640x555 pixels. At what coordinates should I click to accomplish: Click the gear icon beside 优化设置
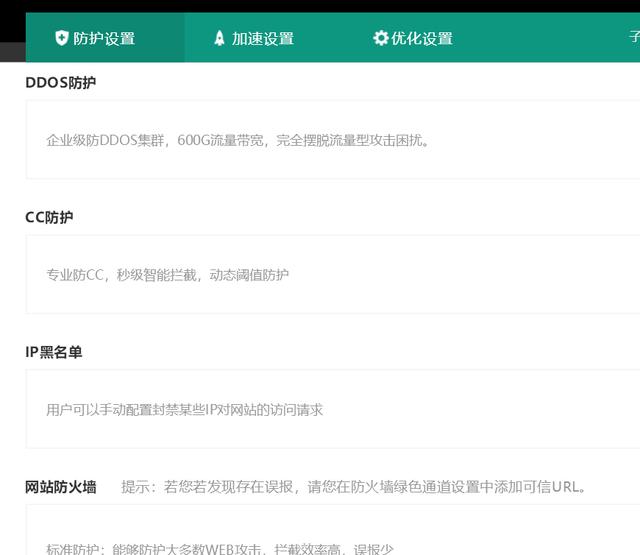tap(380, 39)
